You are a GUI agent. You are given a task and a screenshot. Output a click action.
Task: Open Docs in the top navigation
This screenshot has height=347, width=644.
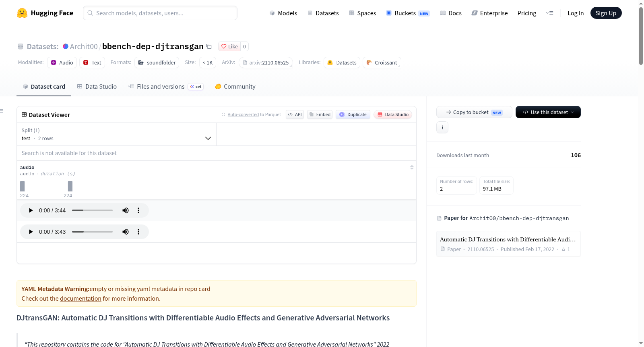click(x=451, y=13)
